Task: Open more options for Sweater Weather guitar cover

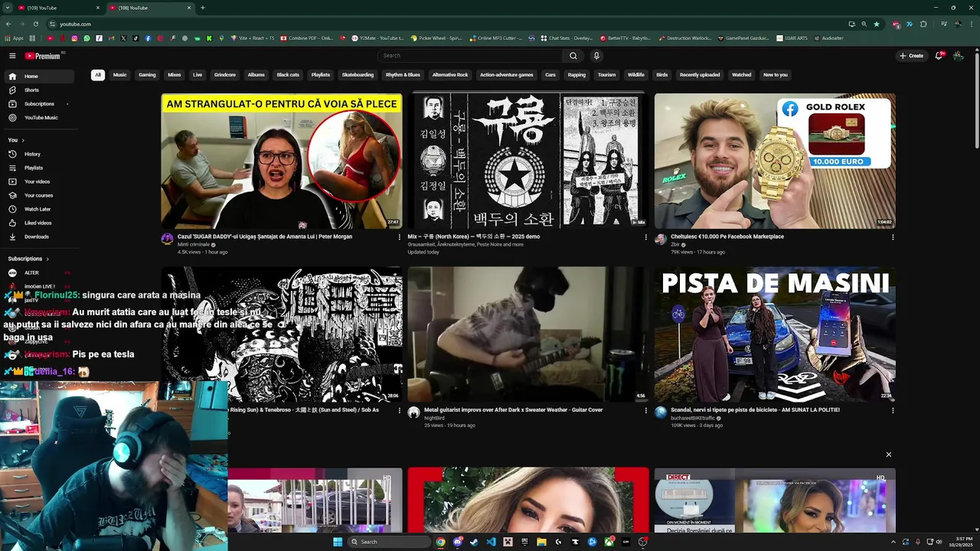Action: point(645,410)
